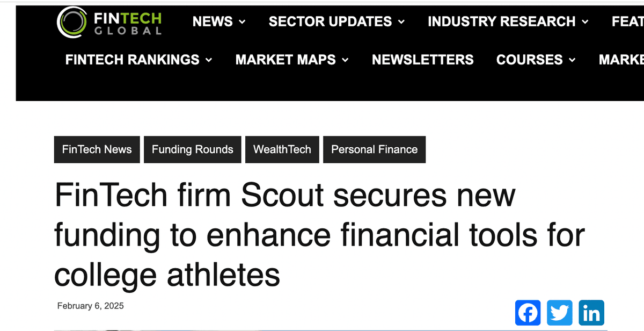Open the News menu item
The width and height of the screenshot is (644, 331).
pos(211,21)
